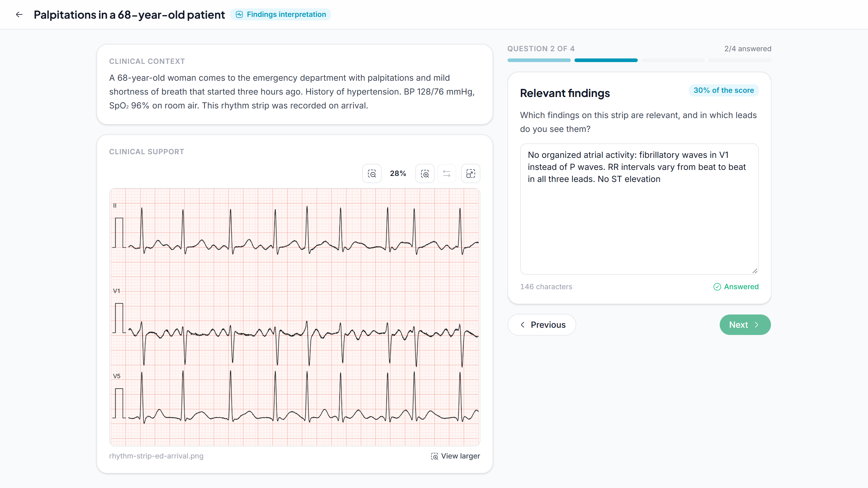Go back using the top-left arrow
The image size is (868, 488).
(x=19, y=14)
